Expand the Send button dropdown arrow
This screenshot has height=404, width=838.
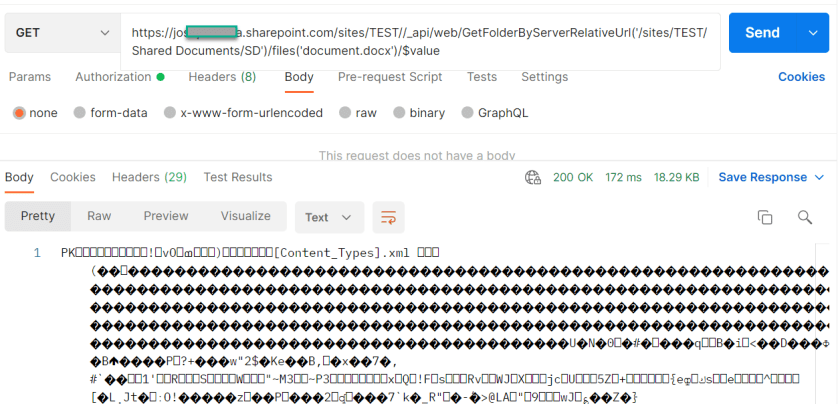[812, 33]
